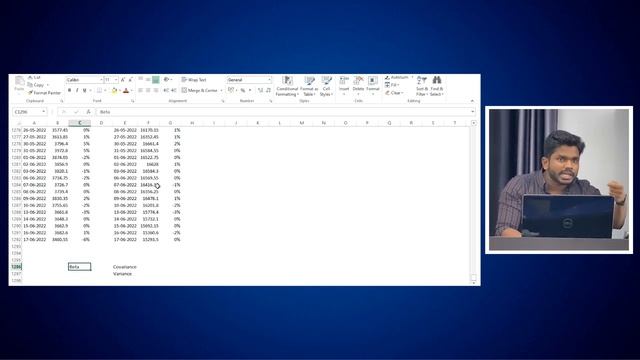Click the Clear button in Editing group
The image size is (640, 360).
(x=394, y=93)
